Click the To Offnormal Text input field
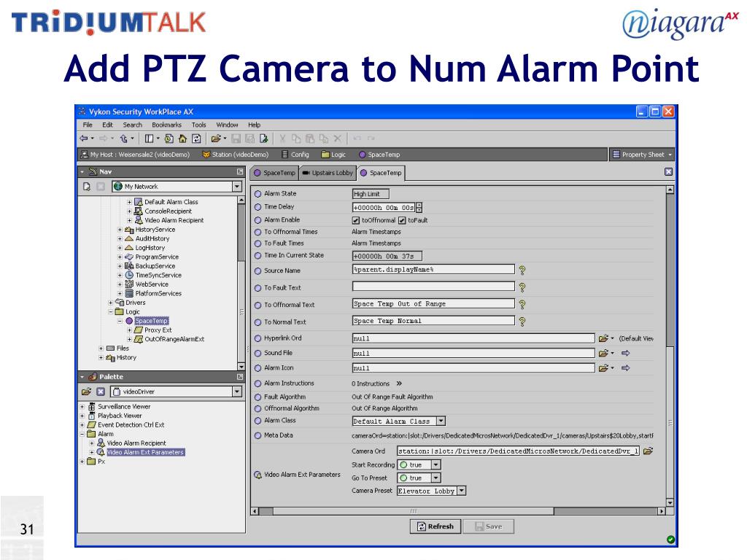This screenshot has height=560, width=747. [433, 304]
